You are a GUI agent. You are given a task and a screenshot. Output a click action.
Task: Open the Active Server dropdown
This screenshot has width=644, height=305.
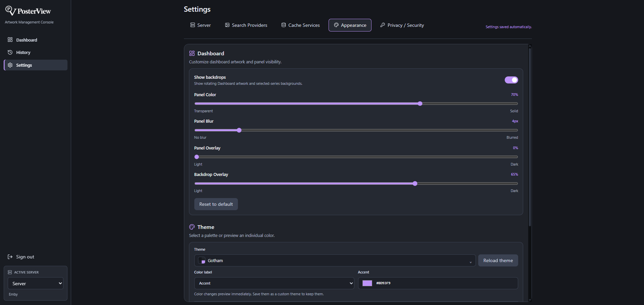tap(36, 283)
